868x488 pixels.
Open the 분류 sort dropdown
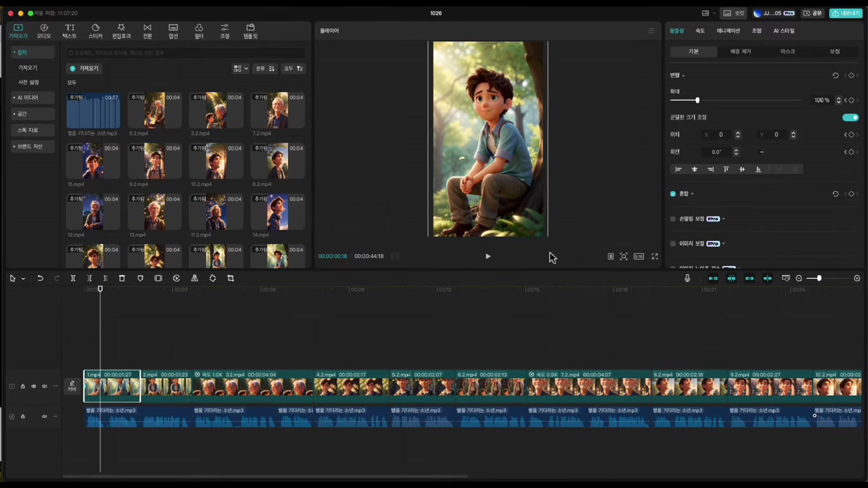265,68
